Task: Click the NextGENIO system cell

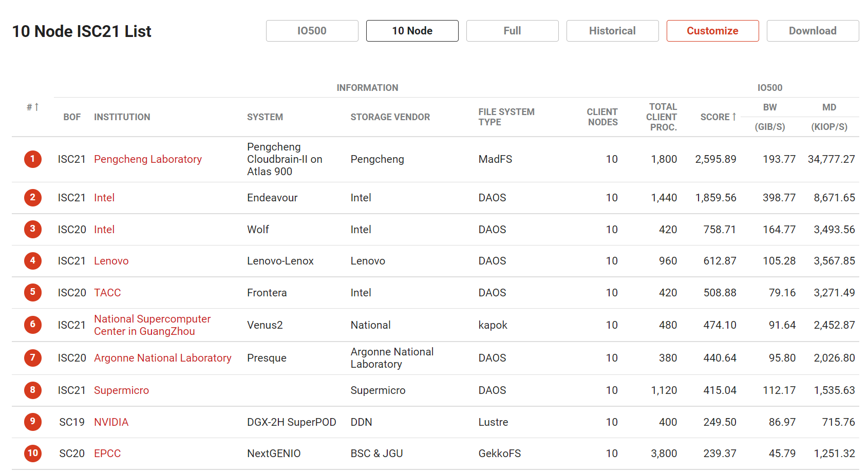Action: [x=274, y=454]
